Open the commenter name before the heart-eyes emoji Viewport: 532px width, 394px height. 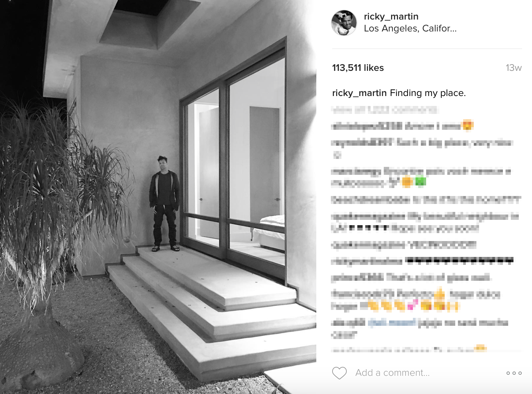(367, 126)
